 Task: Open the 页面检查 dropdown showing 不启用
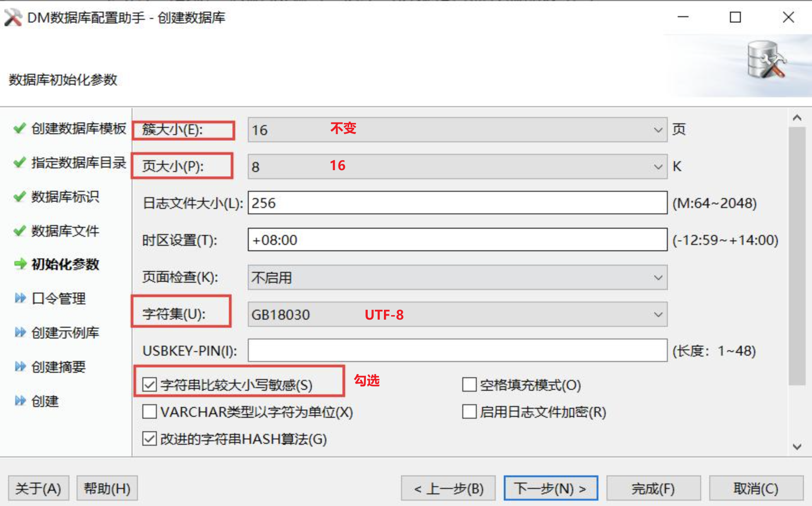457,277
